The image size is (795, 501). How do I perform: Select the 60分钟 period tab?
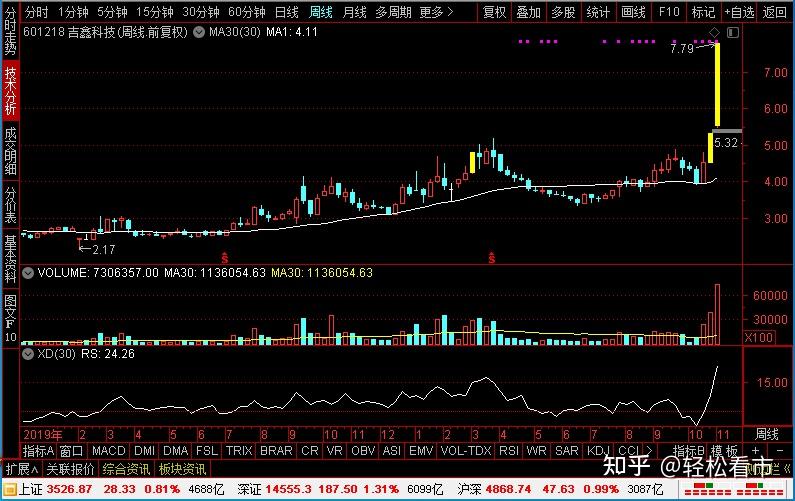pos(246,12)
